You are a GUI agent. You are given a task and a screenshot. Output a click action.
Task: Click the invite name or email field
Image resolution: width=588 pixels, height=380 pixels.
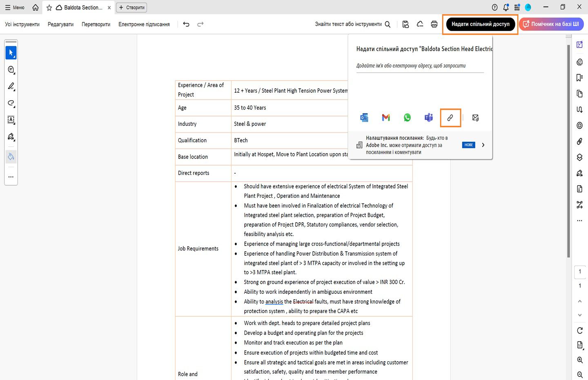[420, 66]
